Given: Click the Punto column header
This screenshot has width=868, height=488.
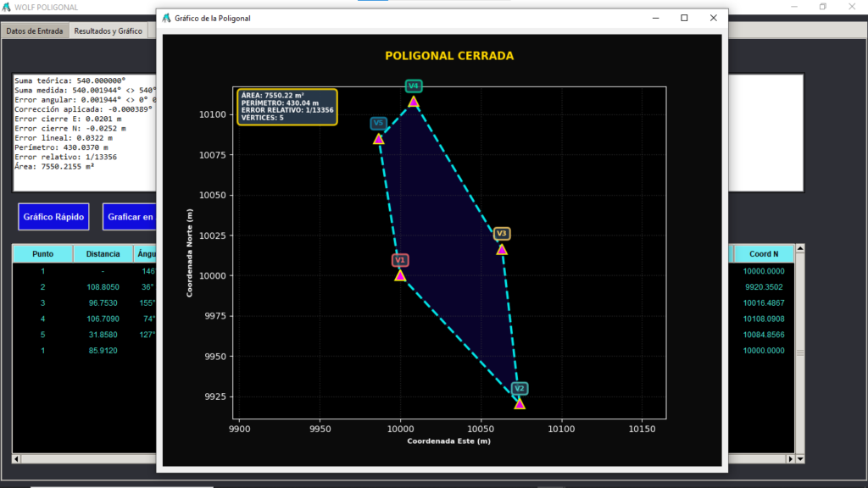Looking at the screenshot, I should coord(42,254).
